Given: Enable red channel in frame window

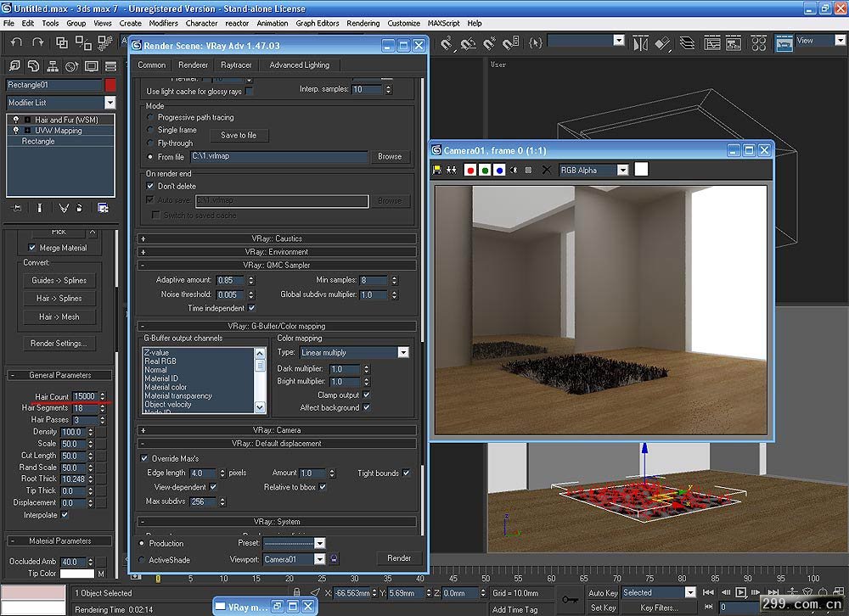Looking at the screenshot, I should pyautogui.click(x=470, y=170).
